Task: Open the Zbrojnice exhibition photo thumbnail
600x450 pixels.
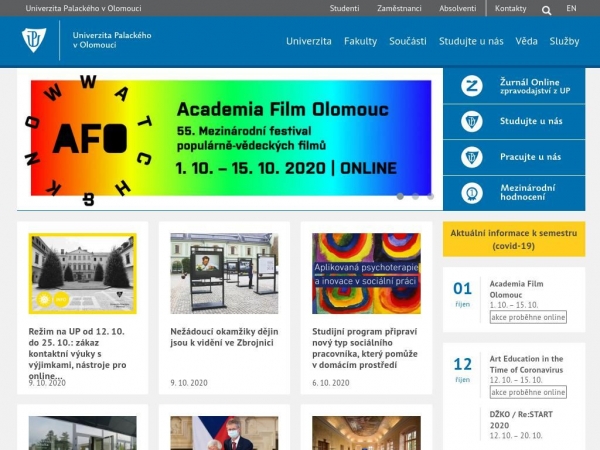Action: [x=224, y=273]
